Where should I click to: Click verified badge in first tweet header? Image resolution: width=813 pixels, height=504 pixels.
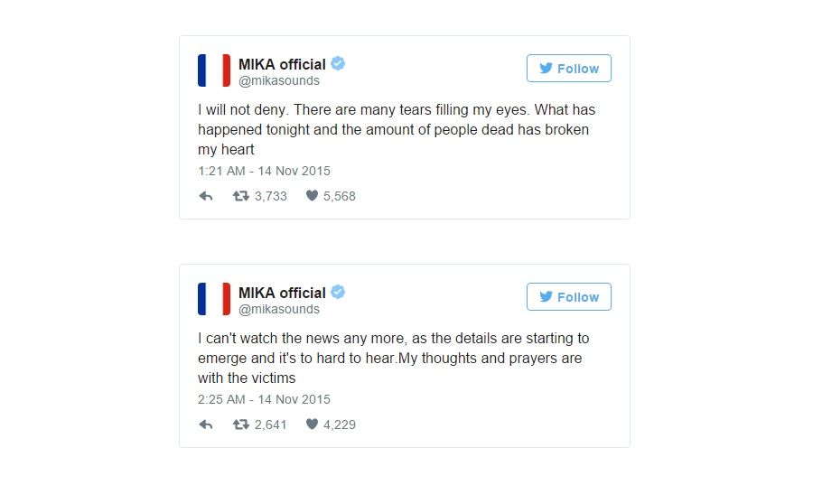(x=338, y=63)
